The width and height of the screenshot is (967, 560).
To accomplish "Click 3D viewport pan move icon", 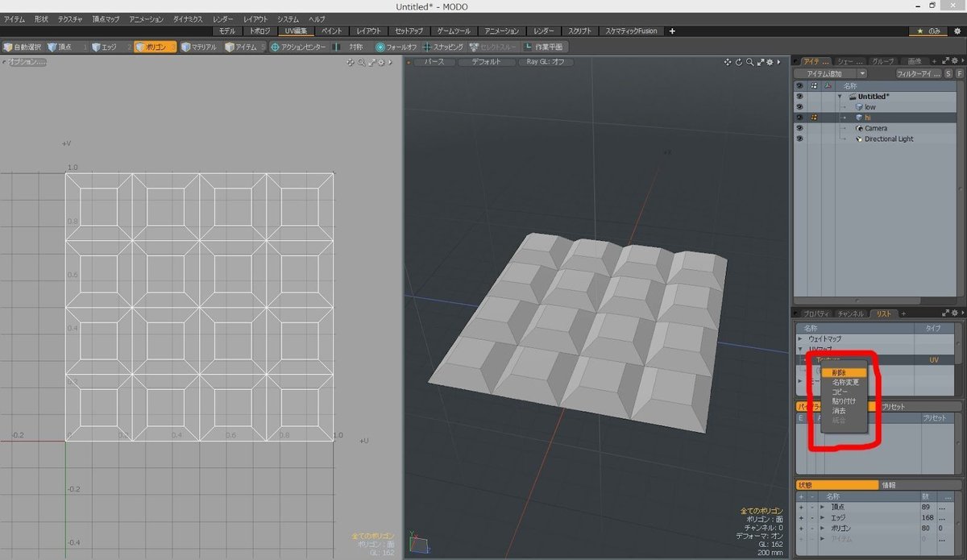I will point(728,62).
